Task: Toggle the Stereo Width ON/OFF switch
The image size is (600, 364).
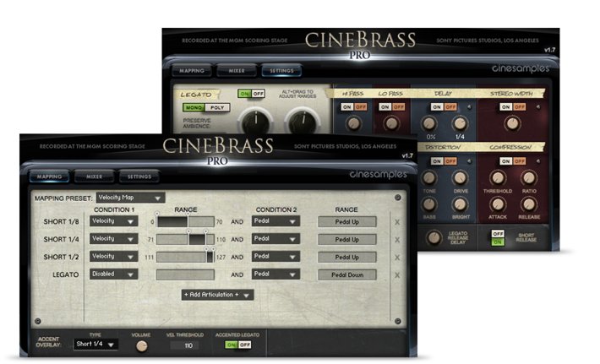Action: pos(513,107)
